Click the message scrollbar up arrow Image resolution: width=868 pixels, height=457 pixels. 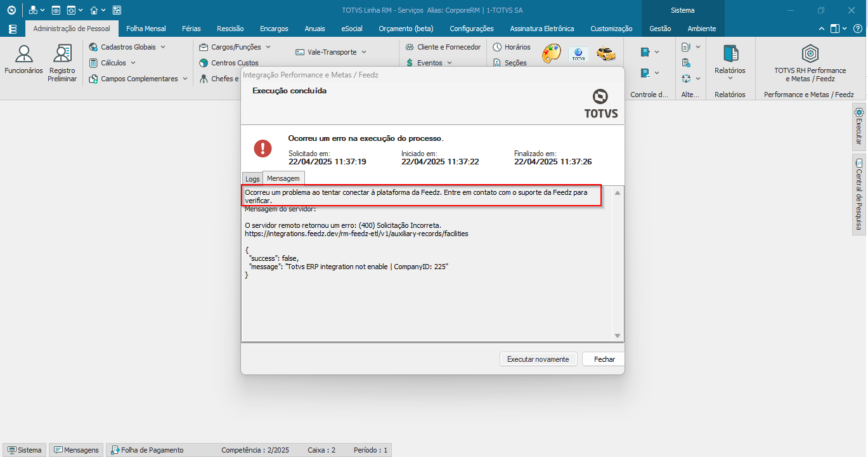(618, 192)
